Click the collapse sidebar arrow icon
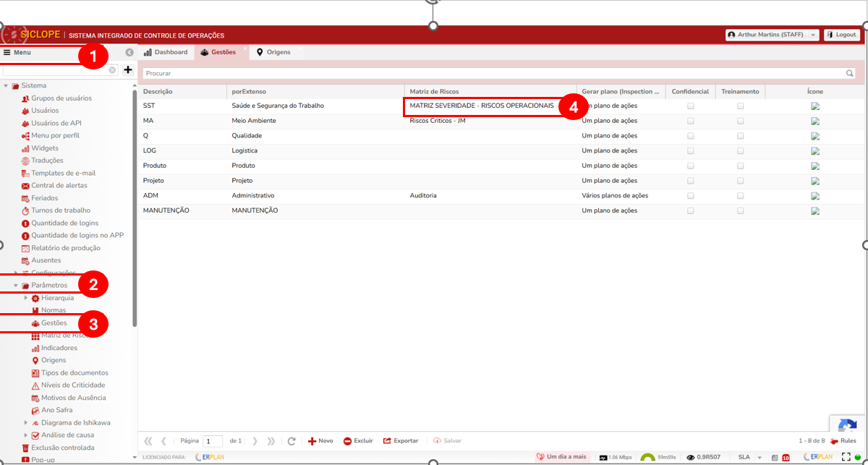868x465 pixels. (129, 53)
